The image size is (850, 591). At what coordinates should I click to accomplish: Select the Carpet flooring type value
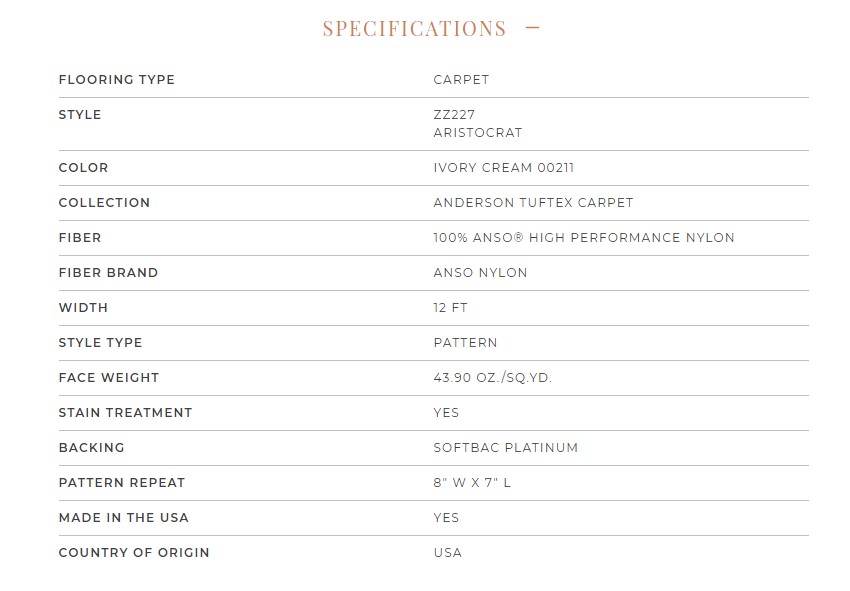tap(461, 80)
